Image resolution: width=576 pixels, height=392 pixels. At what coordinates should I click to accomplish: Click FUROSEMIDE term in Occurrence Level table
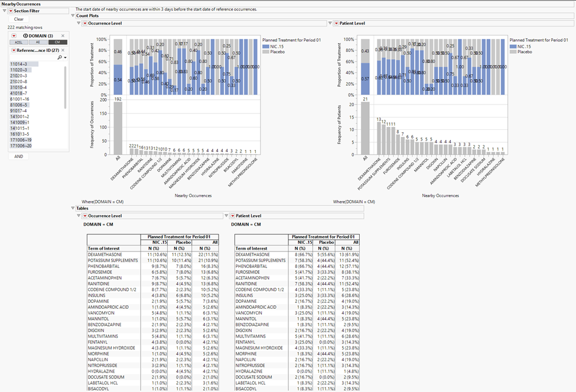click(x=100, y=272)
